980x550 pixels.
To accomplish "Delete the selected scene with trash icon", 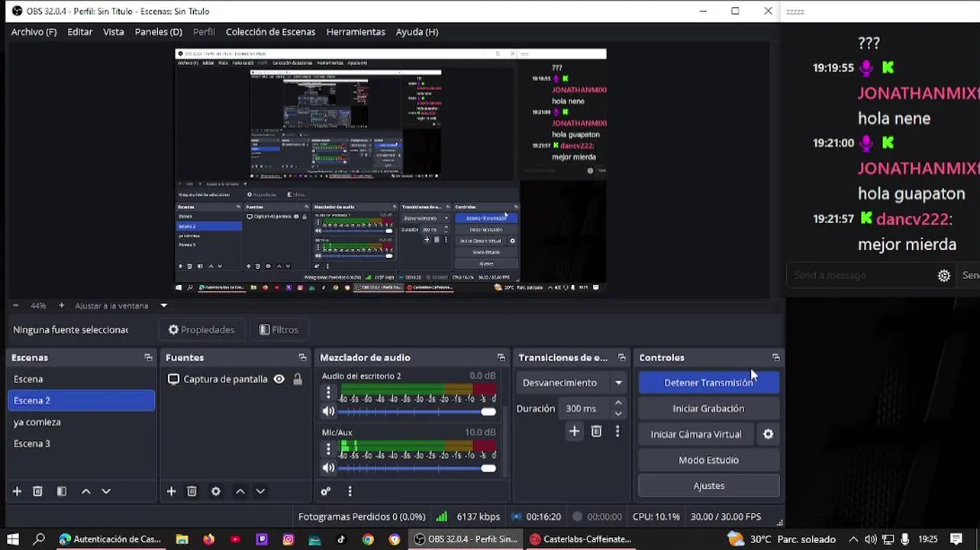I will tap(37, 491).
